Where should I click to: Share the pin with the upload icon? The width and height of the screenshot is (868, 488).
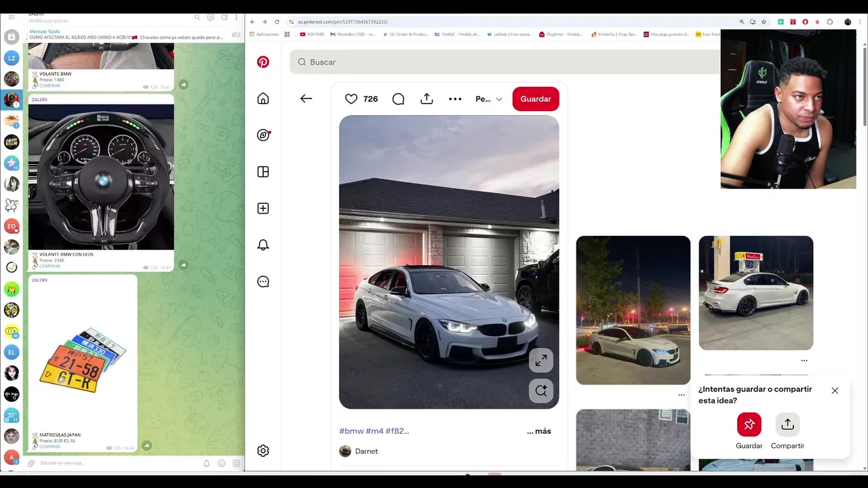point(427,99)
